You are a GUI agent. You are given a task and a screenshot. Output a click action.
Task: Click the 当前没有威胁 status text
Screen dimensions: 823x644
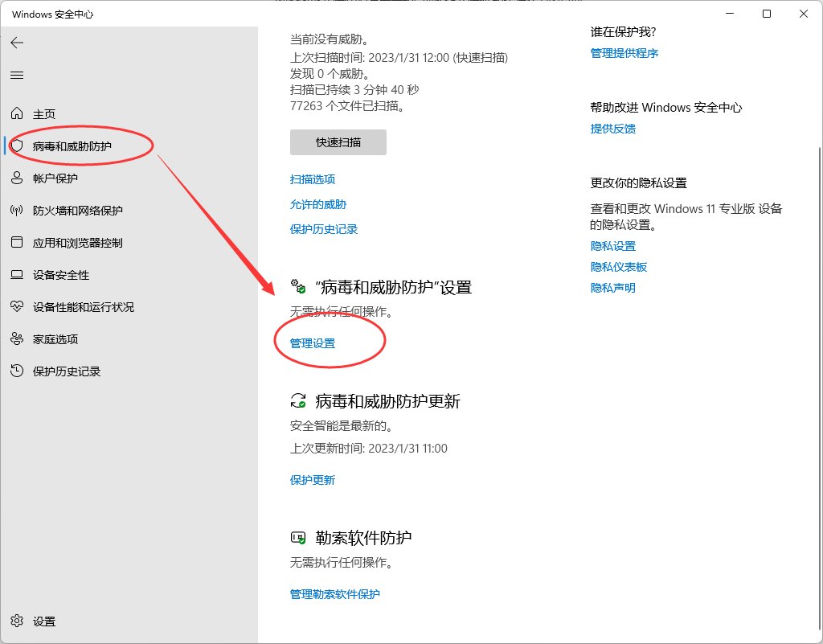(330, 39)
